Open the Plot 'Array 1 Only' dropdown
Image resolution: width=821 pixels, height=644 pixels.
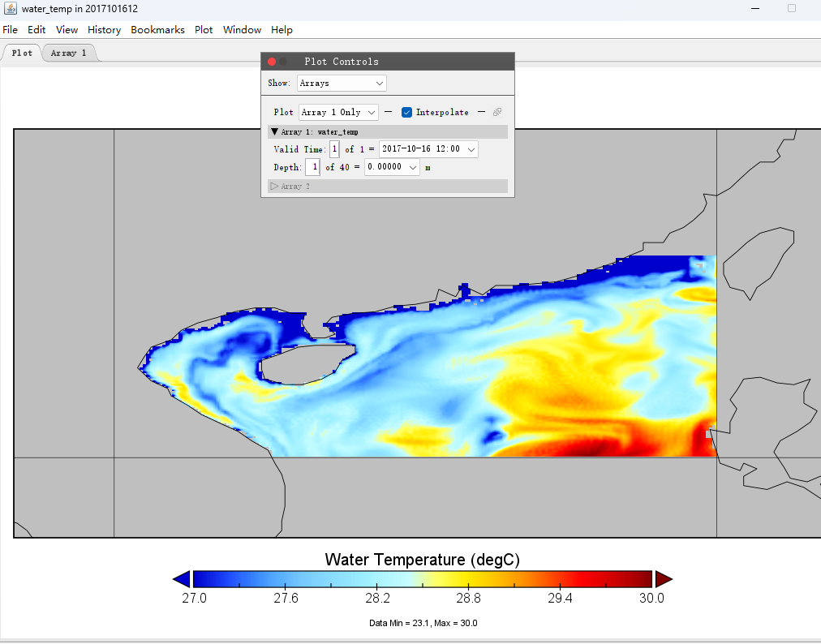pos(338,113)
